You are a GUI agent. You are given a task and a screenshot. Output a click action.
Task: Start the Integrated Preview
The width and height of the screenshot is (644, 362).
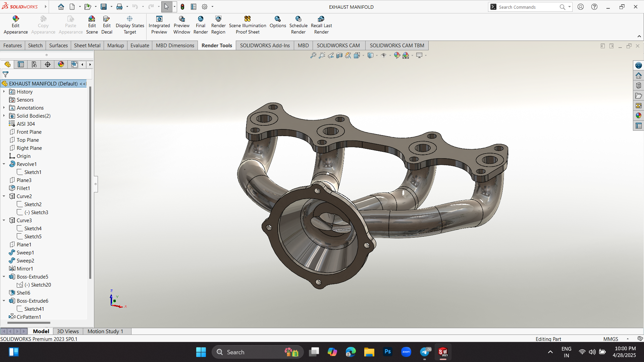pyautogui.click(x=159, y=19)
